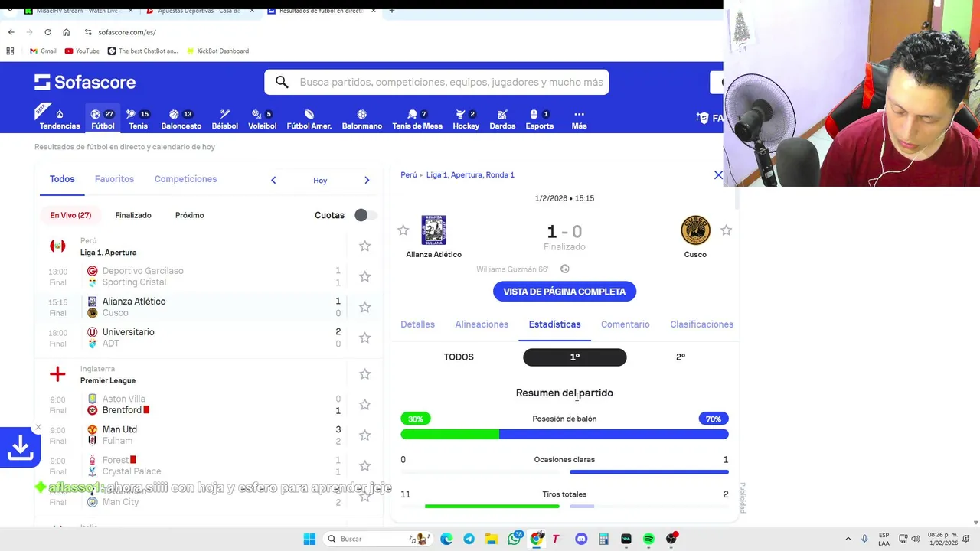Screen dimensions: 980x551
Task: Favorite the Universitario vs ADT match
Action: [x=365, y=337]
